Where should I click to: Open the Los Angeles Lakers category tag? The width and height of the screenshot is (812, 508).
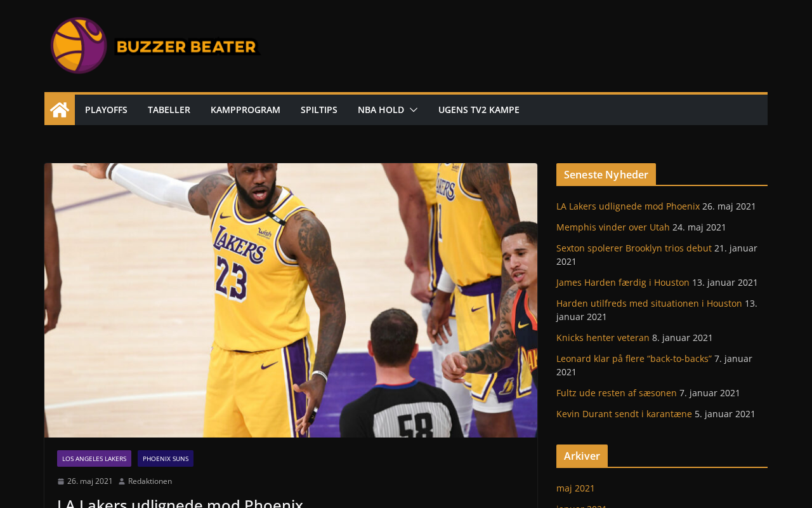(94, 458)
